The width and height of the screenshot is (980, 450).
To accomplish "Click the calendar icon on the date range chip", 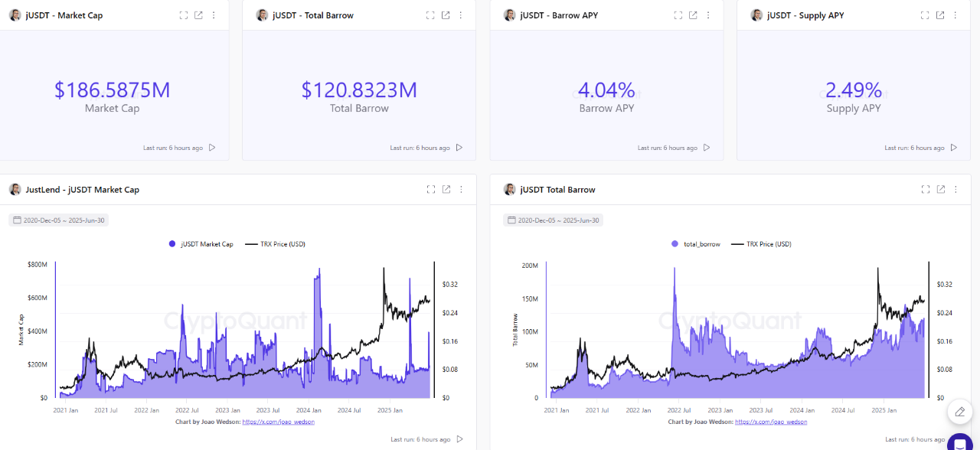I will 16,220.
